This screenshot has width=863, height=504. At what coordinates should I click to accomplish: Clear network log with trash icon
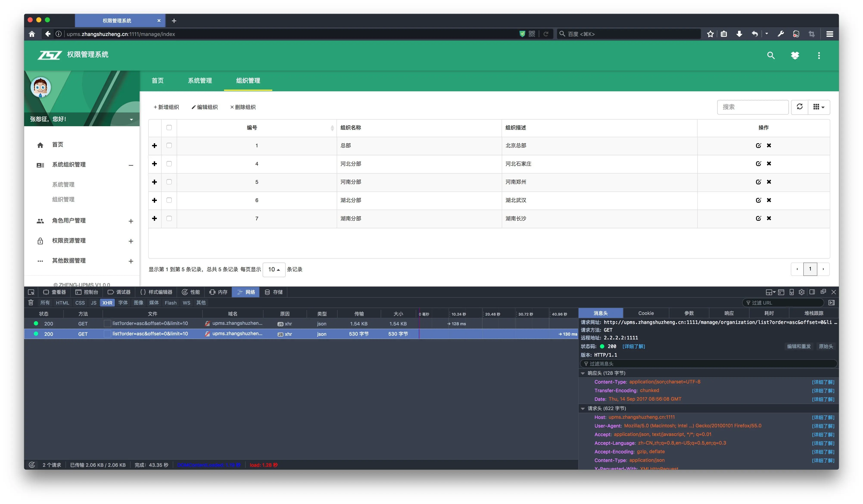[x=31, y=303]
